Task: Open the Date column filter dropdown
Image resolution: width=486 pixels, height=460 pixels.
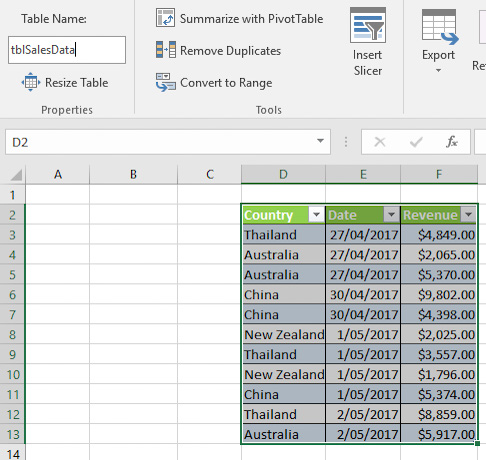Action: click(391, 214)
